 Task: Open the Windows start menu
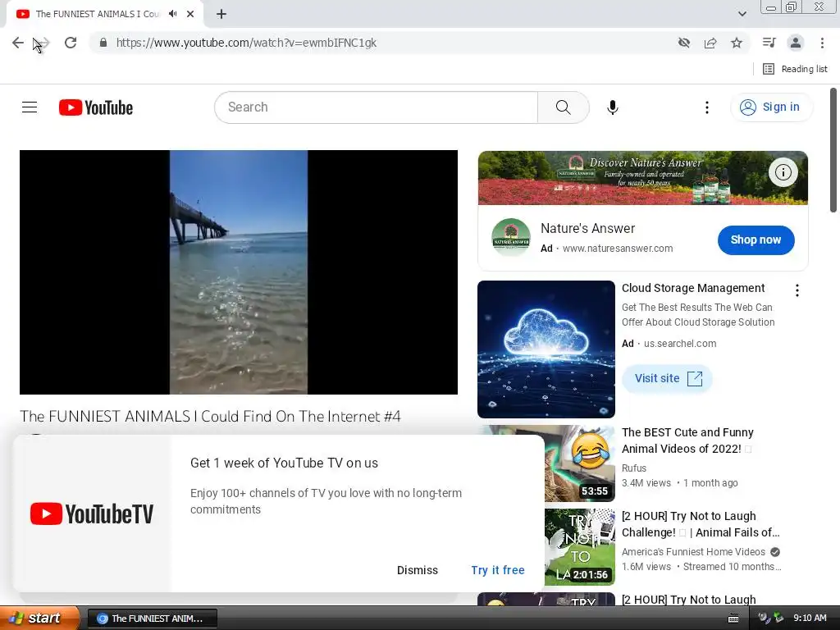[x=39, y=618]
